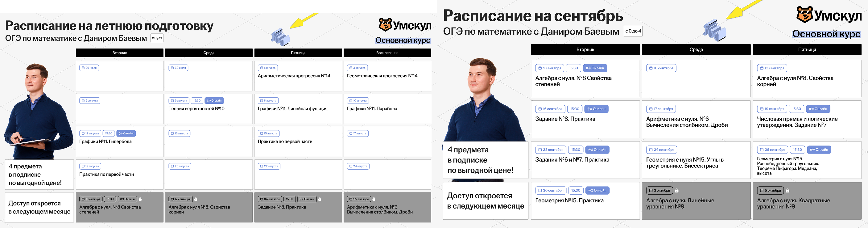Click the lock icon beside 3 октября
The height and width of the screenshot is (228, 868).
(x=676, y=191)
